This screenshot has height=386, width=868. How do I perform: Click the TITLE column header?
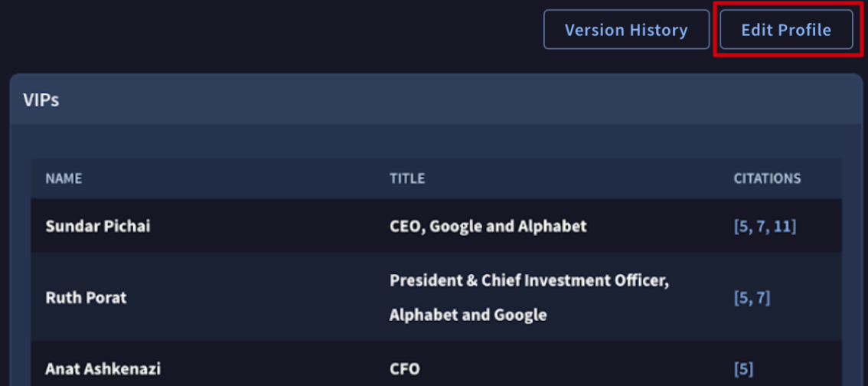click(x=406, y=178)
